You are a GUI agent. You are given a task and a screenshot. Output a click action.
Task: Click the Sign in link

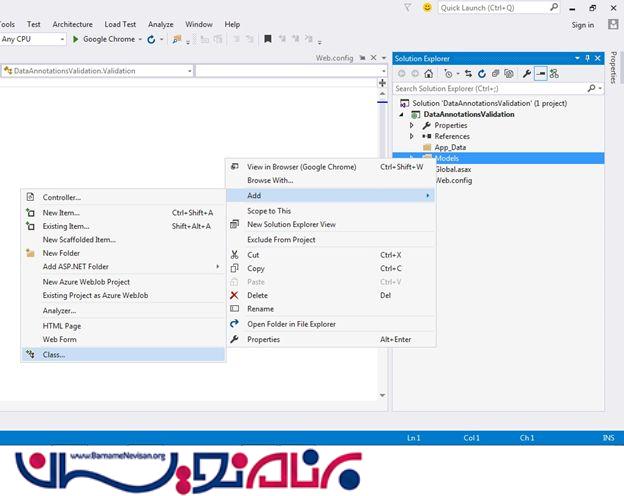[583, 24]
